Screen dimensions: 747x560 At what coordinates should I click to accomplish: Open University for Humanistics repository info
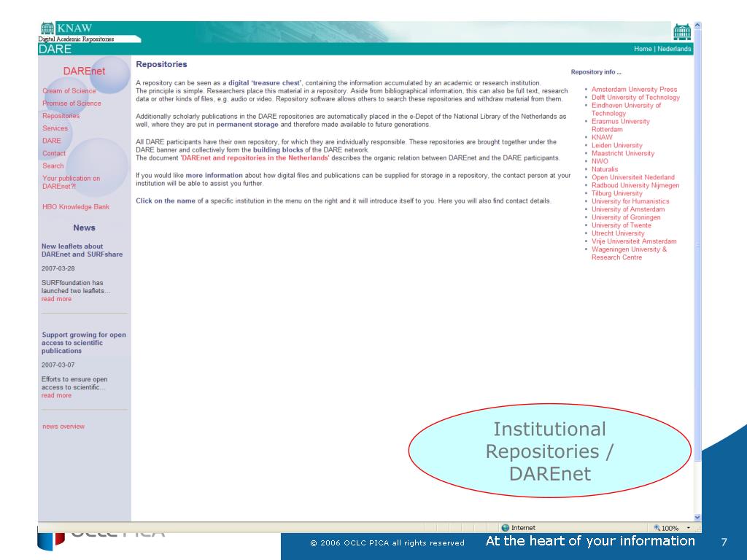click(630, 201)
